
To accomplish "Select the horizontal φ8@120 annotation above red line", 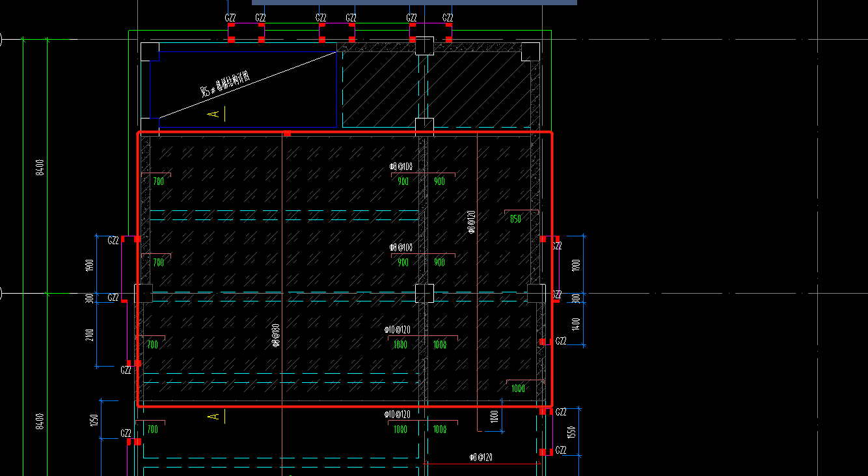I will (x=481, y=457).
